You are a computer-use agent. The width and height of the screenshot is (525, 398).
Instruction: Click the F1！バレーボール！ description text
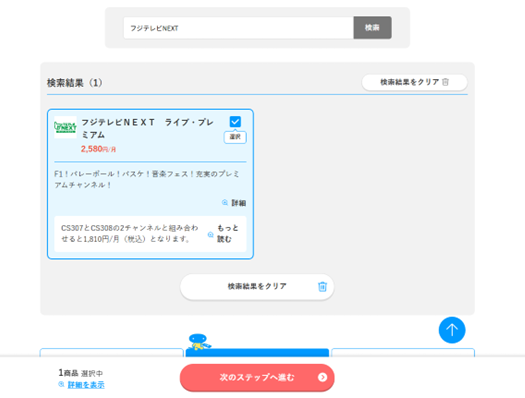147,179
